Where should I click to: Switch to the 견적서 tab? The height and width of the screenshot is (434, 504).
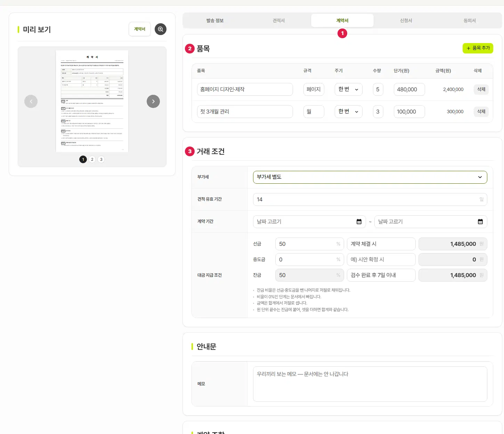coord(279,20)
